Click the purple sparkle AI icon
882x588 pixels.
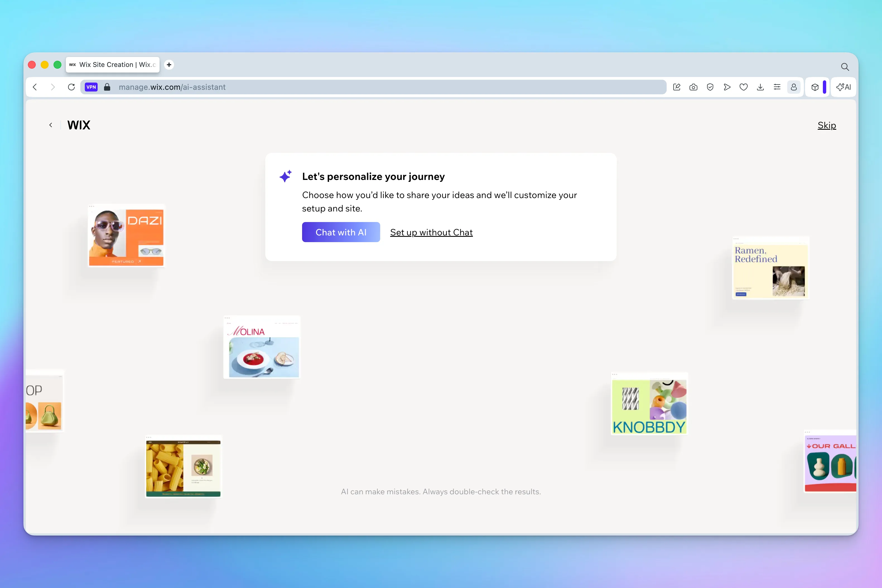(x=285, y=176)
